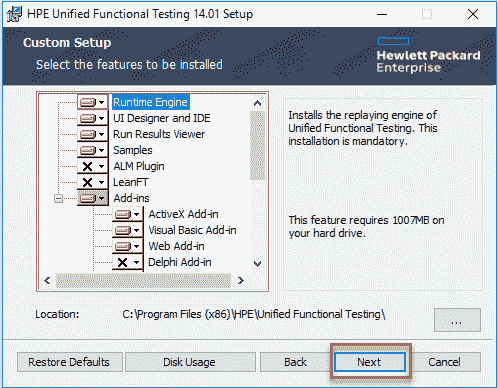498x388 pixels.
Task: Collapse the Add-ins tree node
Action: [x=58, y=199]
